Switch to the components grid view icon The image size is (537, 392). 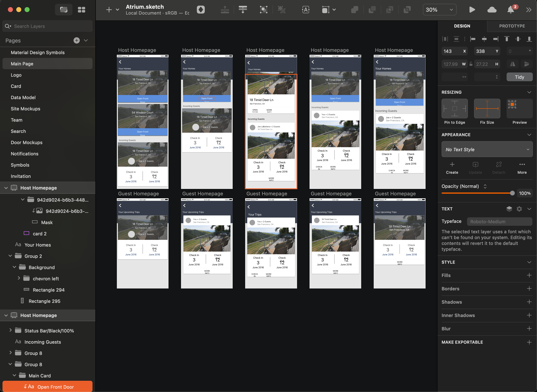coord(81,10)
